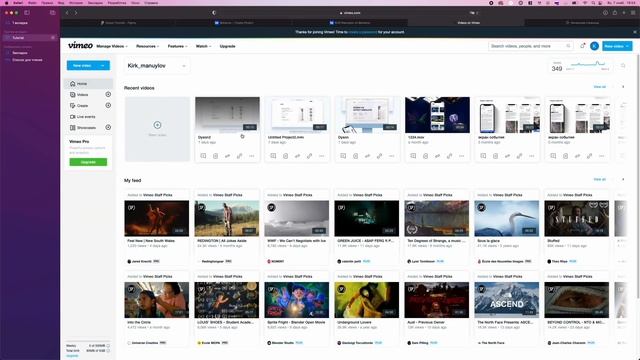Image resolution: width=640 pixels, height=360 pixels.
Task: Open the notifications bell
Action: 582,46
